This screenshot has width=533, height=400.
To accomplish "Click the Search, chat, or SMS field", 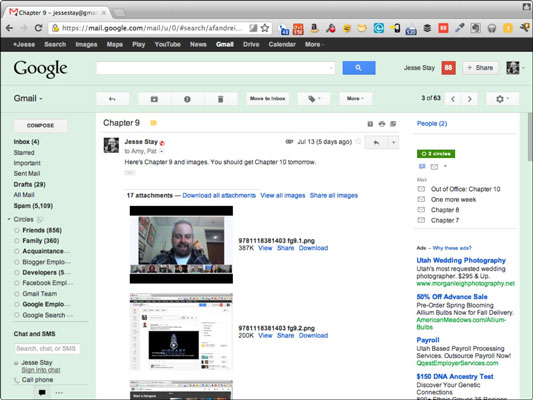I will click(x=47, y=349).
